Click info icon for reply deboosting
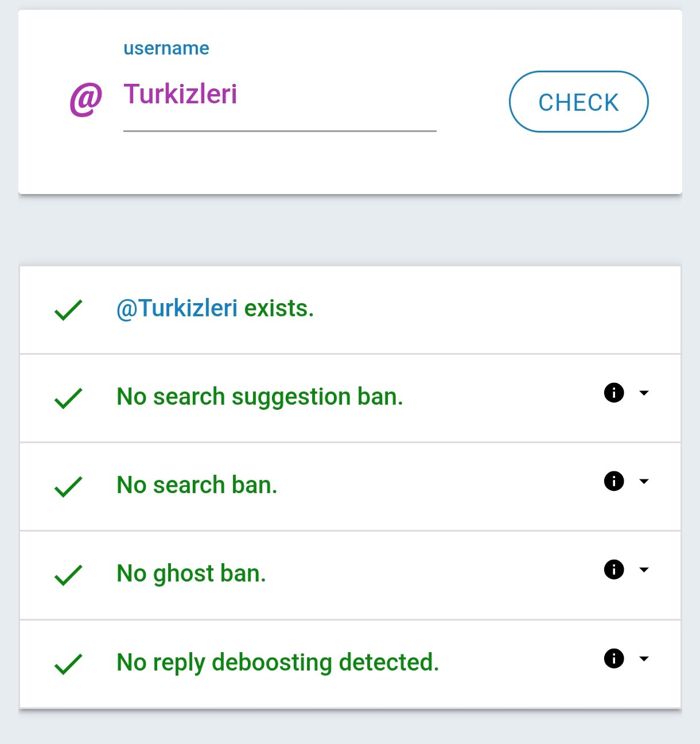Image resolution: width=700 pixels, height=744 pixels. (x=614, y=658)
